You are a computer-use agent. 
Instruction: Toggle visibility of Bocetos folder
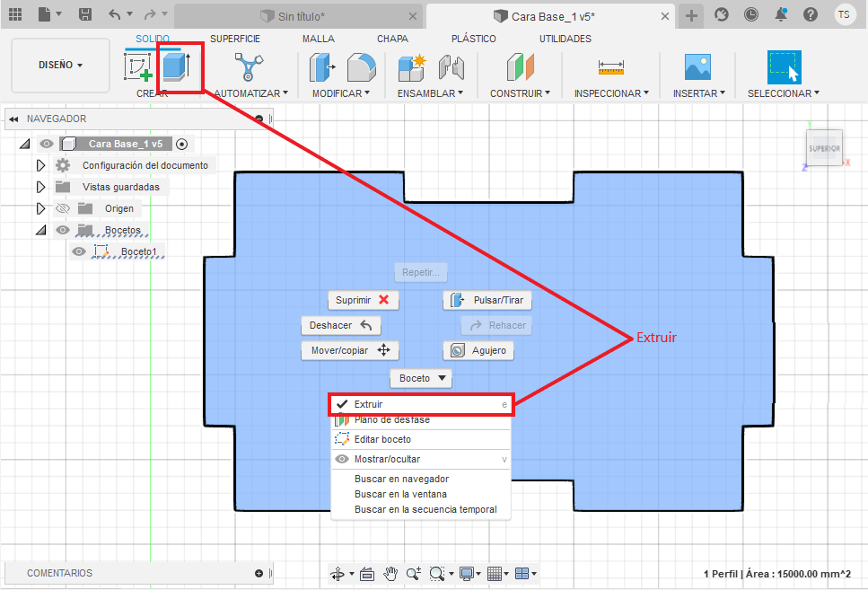click(62, 230)
